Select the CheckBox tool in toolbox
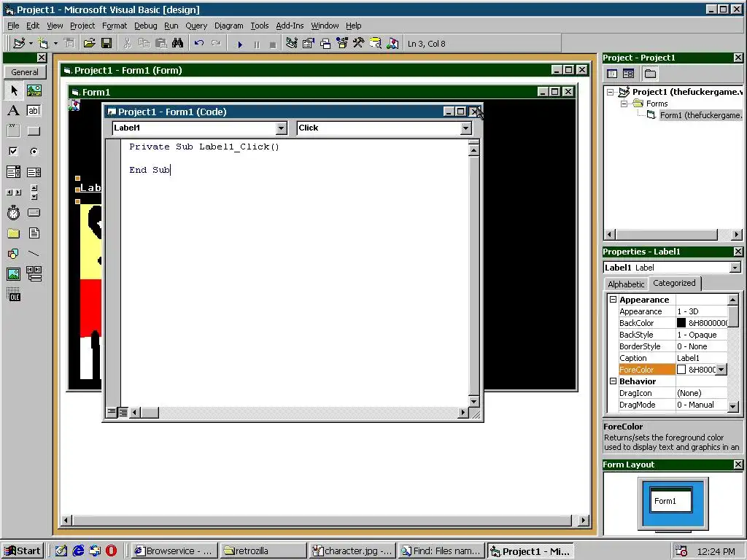Screen dimensions: 747x560 tap(14, 152)
